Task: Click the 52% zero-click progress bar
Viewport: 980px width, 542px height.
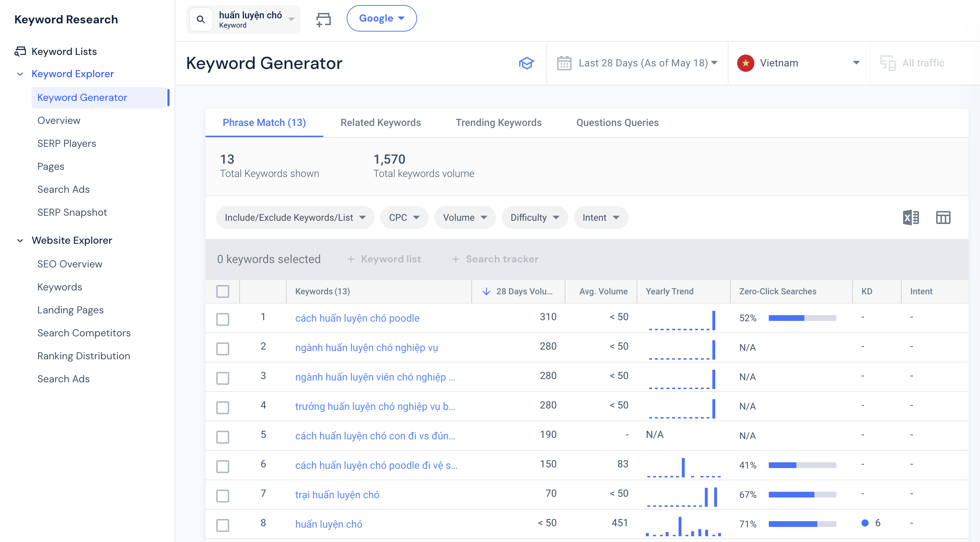Action: click(802, 318)
